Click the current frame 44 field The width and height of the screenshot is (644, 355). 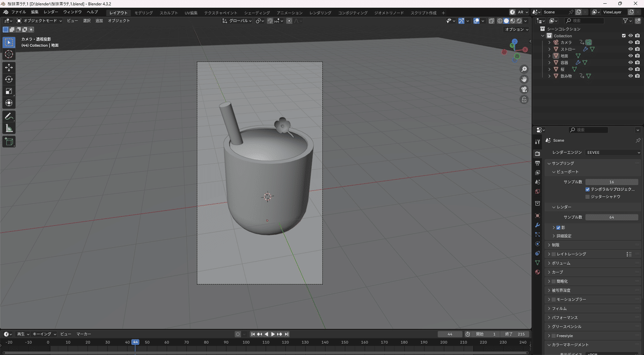(x=450, y=334)
